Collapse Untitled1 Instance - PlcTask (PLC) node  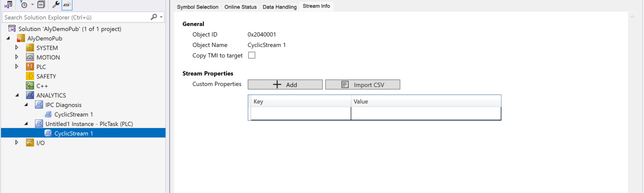coord(26,124)
